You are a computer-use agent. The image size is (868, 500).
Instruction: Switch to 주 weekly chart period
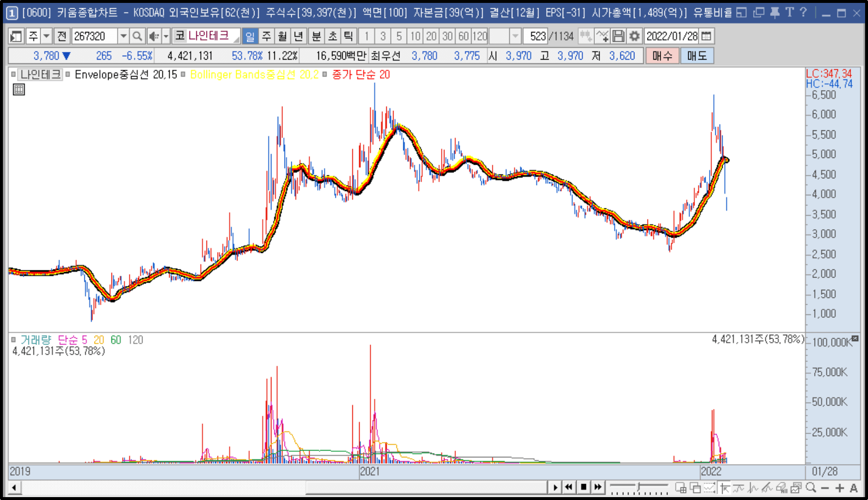coord(267,36)
